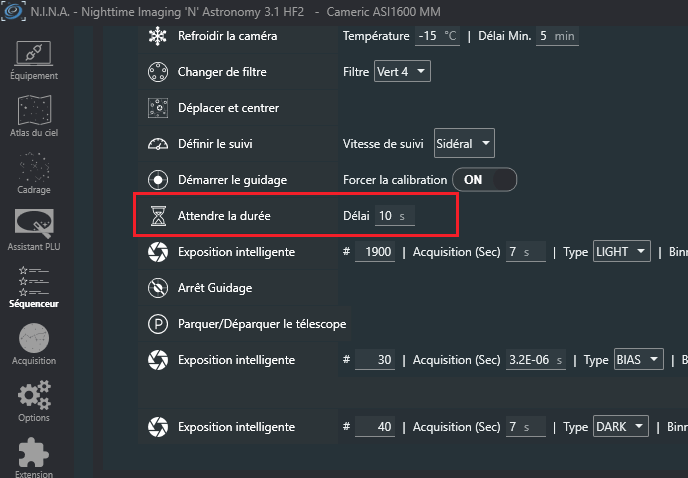Click the hourglass Attendre la durée icon
Viewport: 688px width, 478px height.
coord(158,216)
